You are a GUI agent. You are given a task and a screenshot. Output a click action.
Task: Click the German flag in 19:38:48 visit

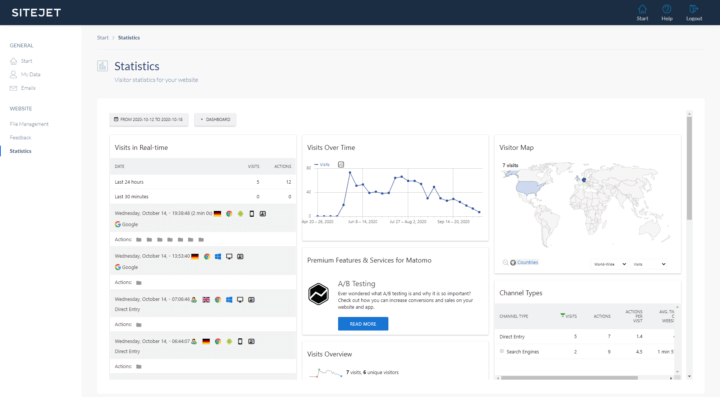(218, 213)
